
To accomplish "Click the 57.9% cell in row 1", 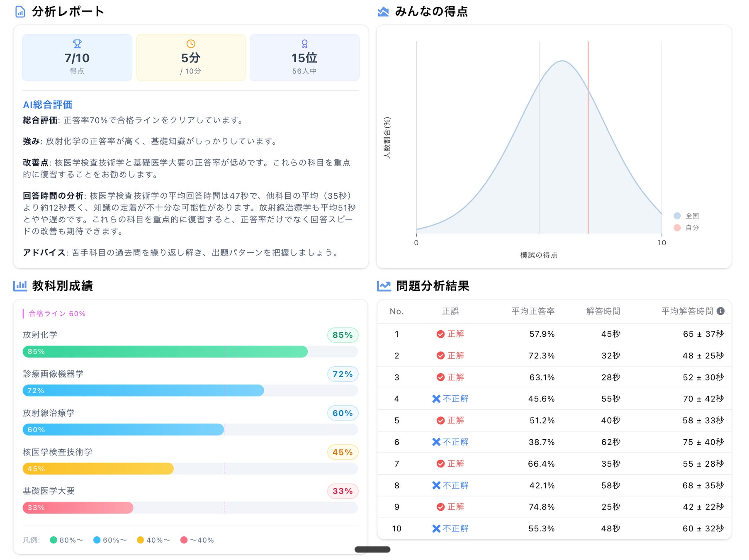I will [542, 334].
